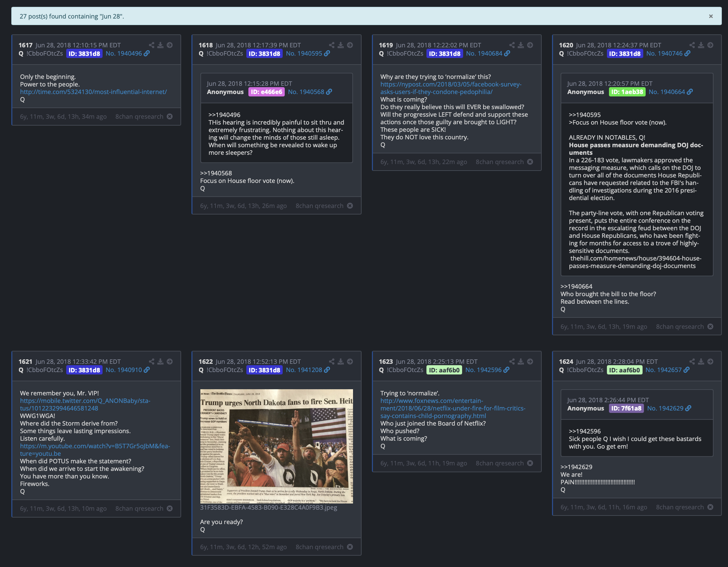
Task: Open the Seattle Times newspaper image
Action: click(x=277, y=446)
